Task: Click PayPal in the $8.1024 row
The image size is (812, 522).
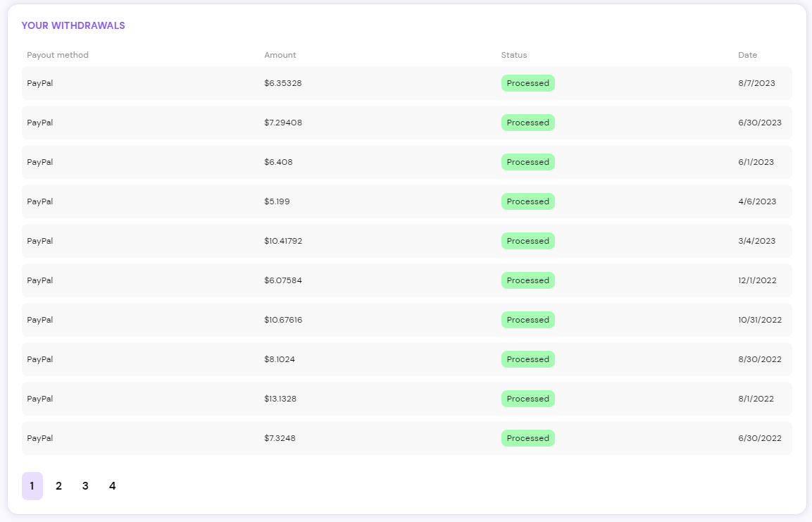Action: pos(40,359)
